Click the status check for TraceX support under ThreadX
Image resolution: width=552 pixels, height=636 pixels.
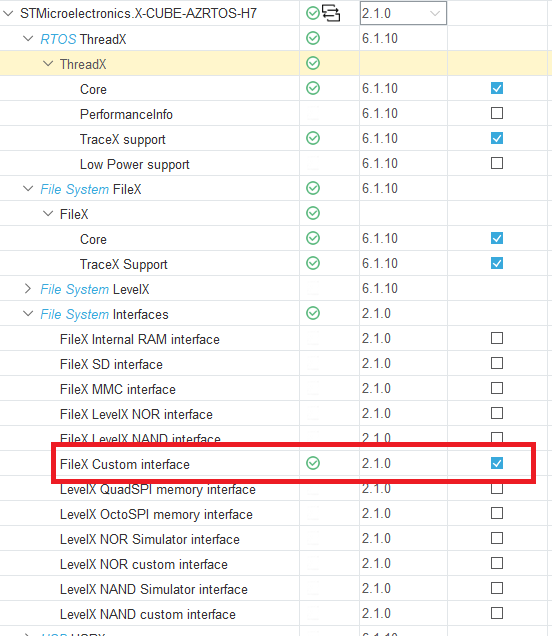click(x=313, y=138)
